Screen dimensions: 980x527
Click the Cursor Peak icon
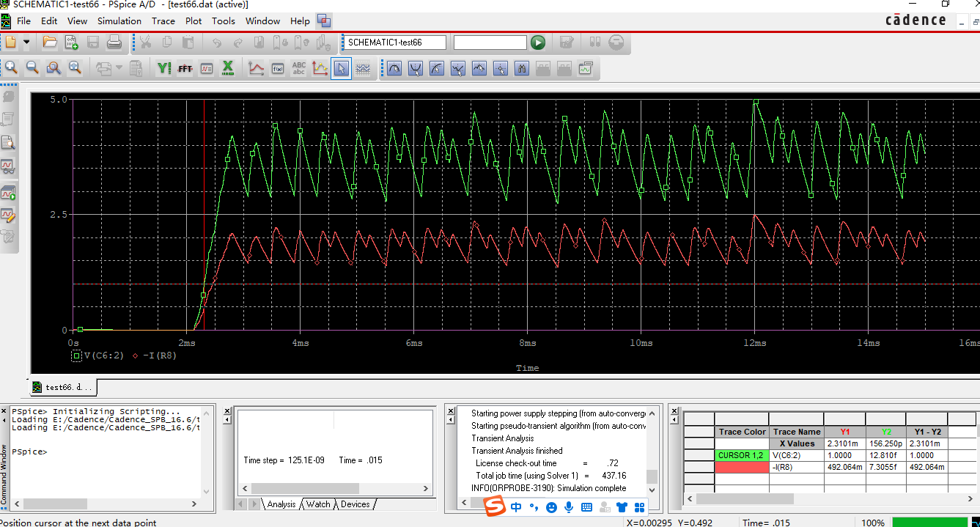394,68
